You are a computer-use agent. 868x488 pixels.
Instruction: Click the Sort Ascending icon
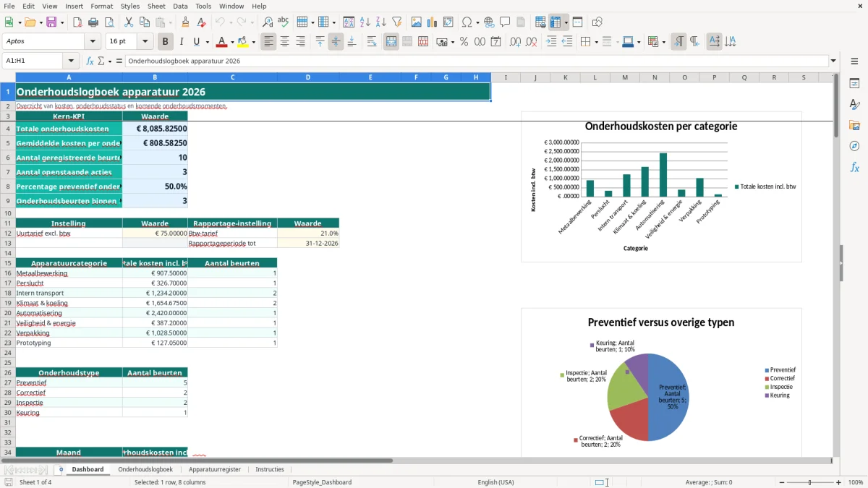[x=365, y=22]
